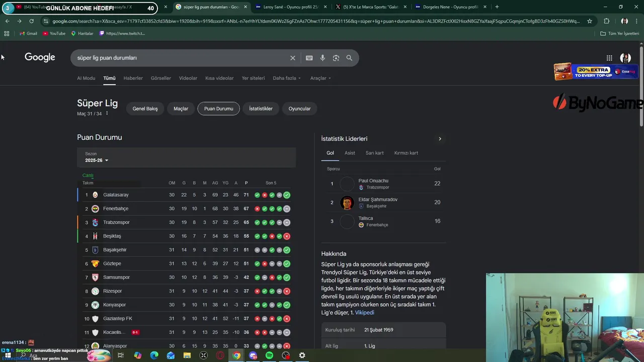Switch to the Le Marca Sports X tab
Screen dimensions: 644x362
point(371,7)
